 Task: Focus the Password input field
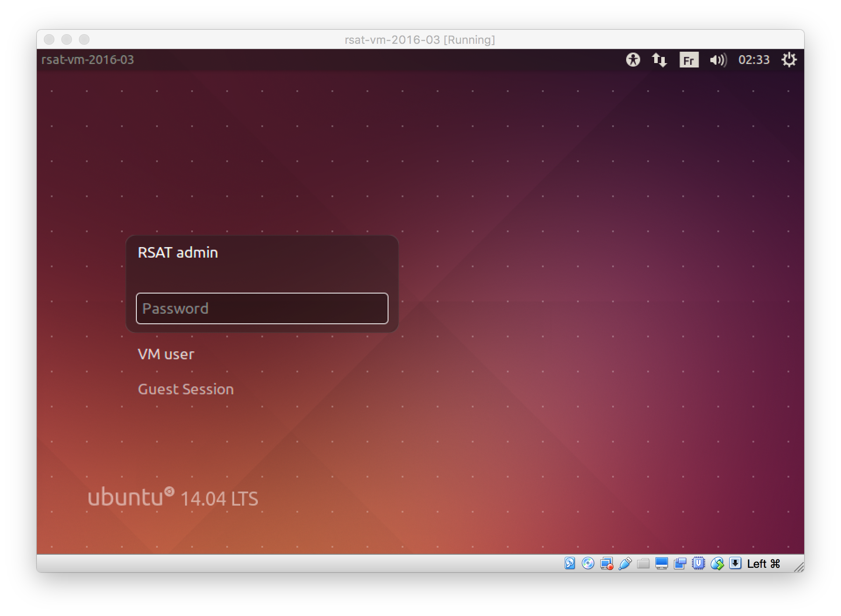(x=262, y=308)
